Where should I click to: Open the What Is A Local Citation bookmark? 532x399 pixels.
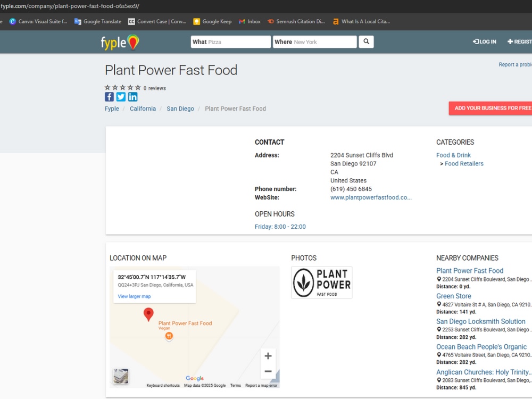coord(361,21)
